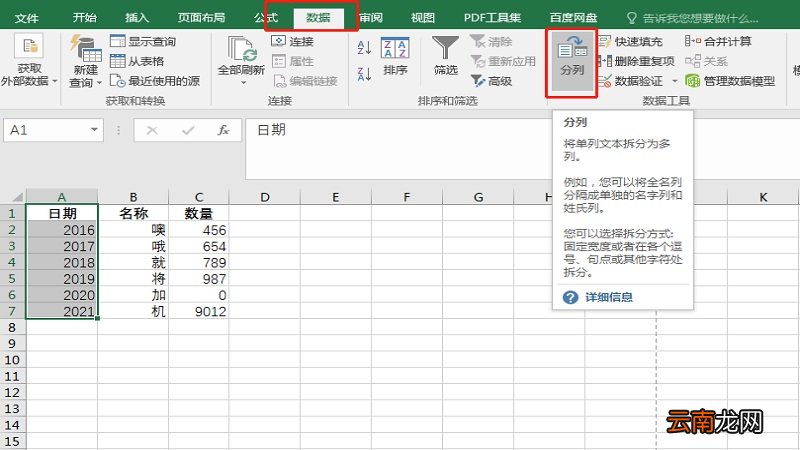Open the 百度网盘 tab
The height and width of the screenshot is (450, 800).
tap(573, 18)
